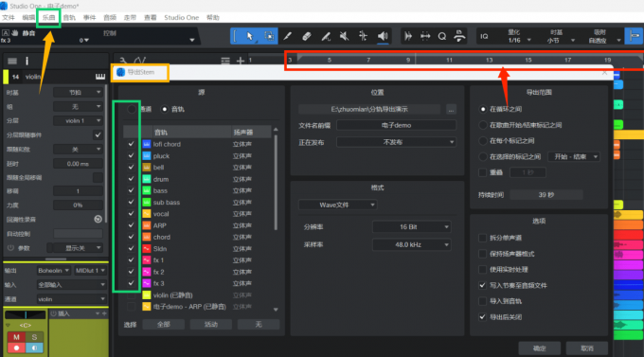Click the file name prefix field 电子demo
The image size is (644, 357).
(396, 125)
